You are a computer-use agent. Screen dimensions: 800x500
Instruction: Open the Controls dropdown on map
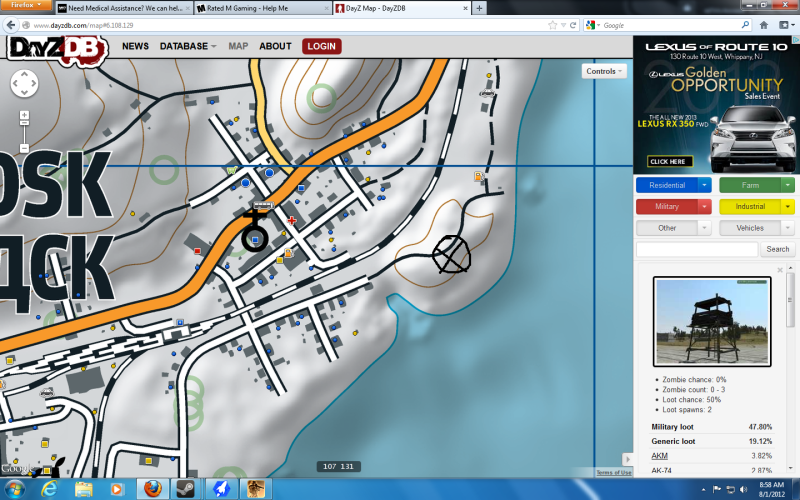(x=603, y=71)
